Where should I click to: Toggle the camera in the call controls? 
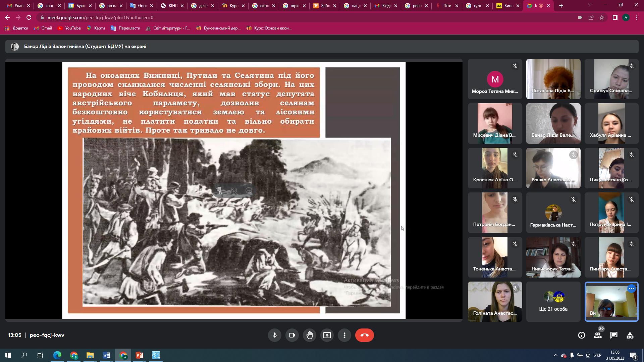(292, 335)
